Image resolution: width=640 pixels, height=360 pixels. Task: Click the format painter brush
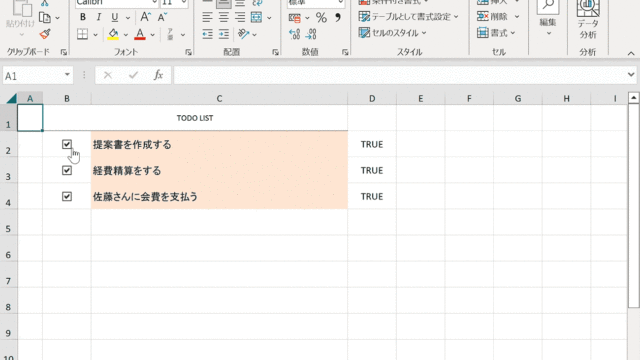pyautogui.click(x=45, y=34)
